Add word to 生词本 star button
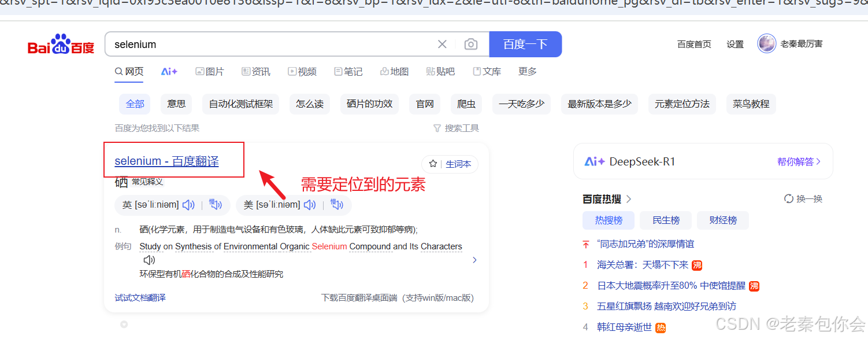The width and height of the screenshot is (868, 339). [x=450, y=164]
